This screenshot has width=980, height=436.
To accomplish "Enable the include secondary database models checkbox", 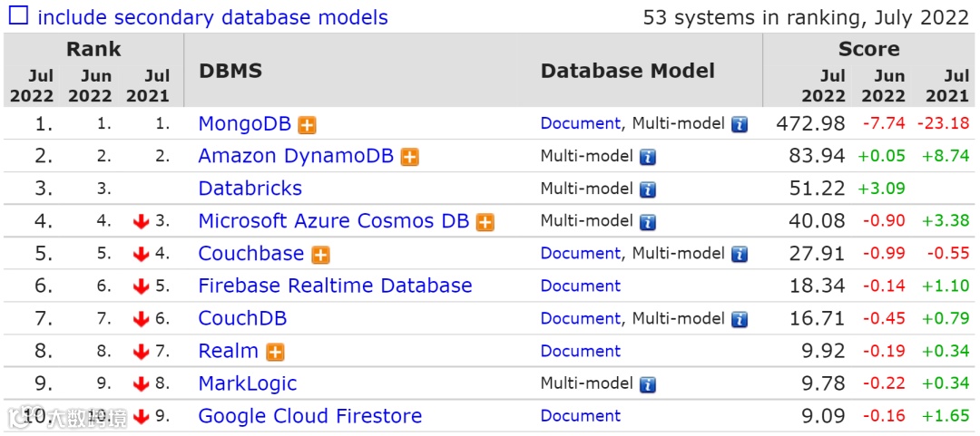I will click(19, 16).
